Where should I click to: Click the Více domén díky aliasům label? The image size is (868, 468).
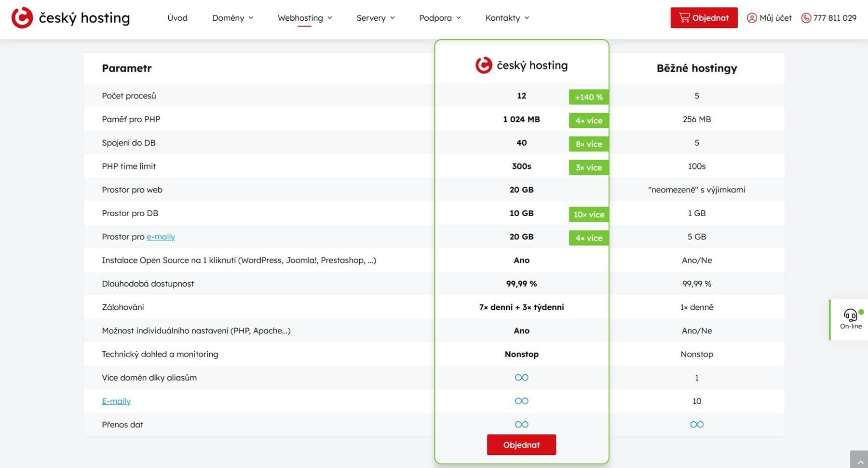tap(149, 378)
